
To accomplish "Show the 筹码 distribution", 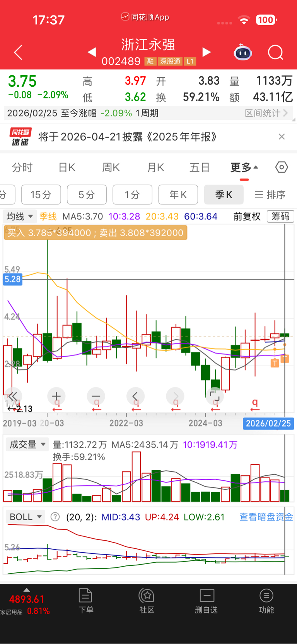I will [x=281, y=216].
